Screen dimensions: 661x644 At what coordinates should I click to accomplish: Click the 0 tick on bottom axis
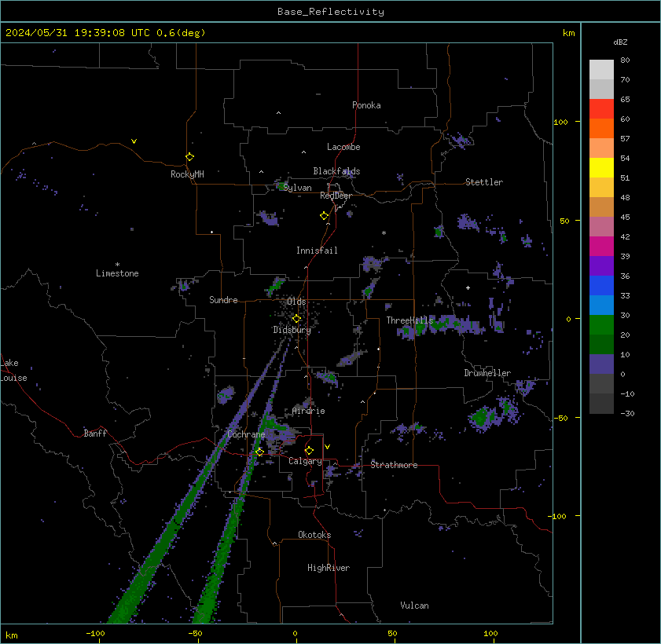pyautogui.click(x=295, y=634)
